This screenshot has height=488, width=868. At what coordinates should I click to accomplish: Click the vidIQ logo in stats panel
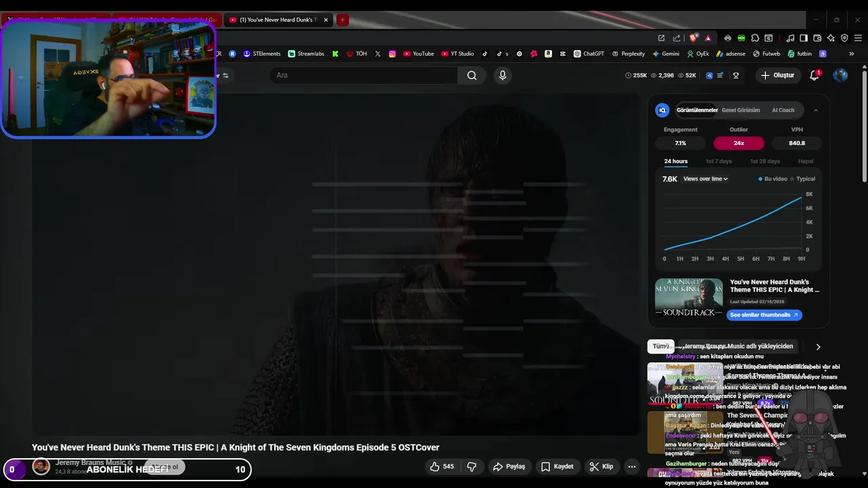pyautogui.click(x=663, y=110)
